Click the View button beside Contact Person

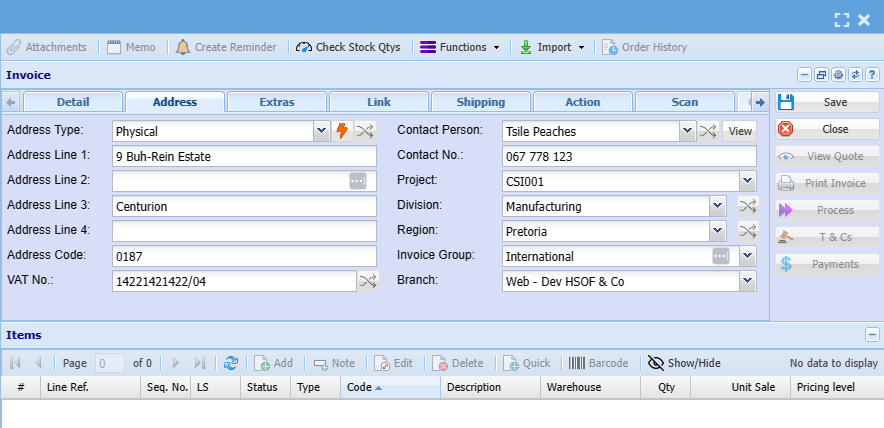[x=740, y=131]
